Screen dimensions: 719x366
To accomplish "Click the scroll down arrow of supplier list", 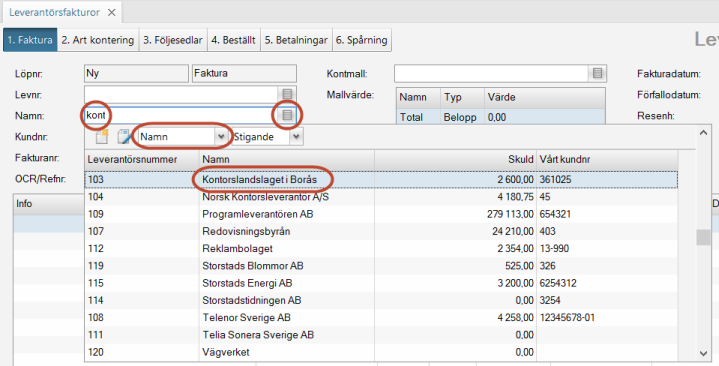I will pyautogui.click(x=703, y=353).
